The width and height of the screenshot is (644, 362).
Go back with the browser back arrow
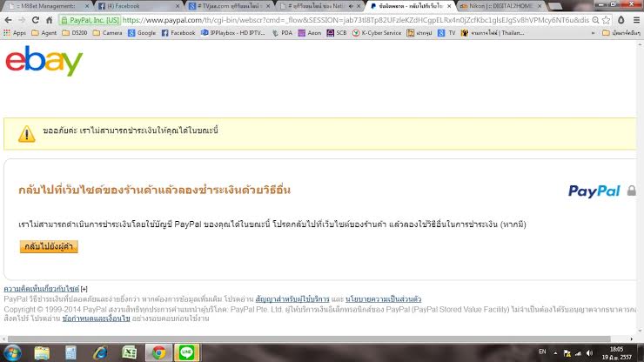(8, 20)
